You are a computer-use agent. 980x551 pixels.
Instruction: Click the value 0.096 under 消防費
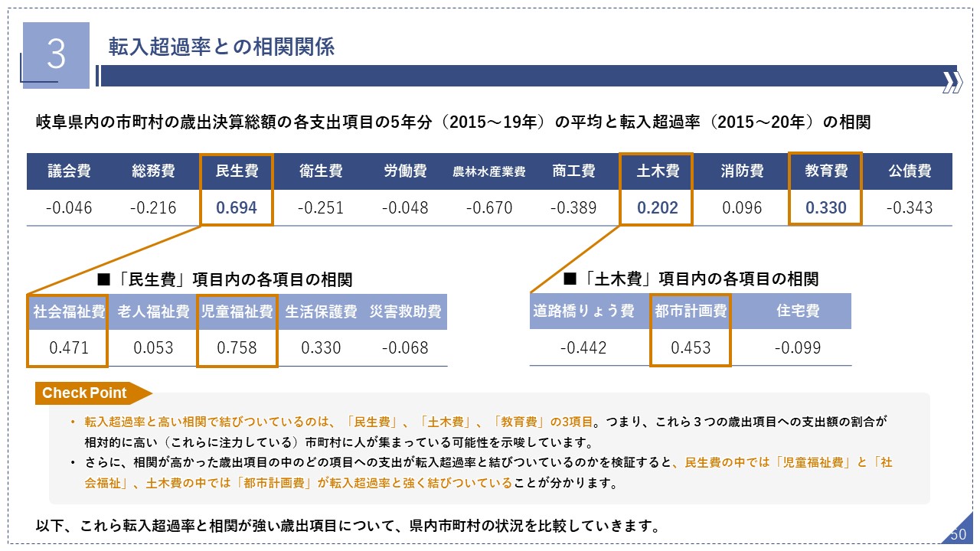(743, 207)
